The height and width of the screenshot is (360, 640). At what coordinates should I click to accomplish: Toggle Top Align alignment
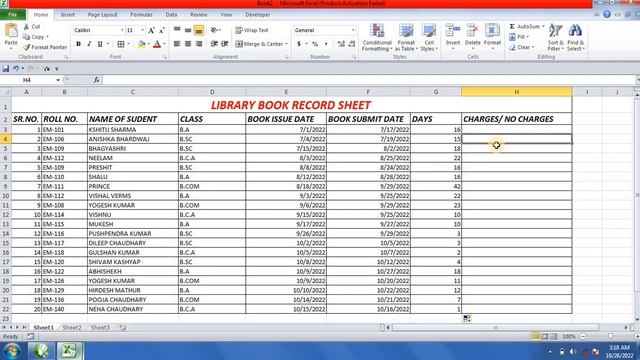pyautogui.click(x=177, y=30)
